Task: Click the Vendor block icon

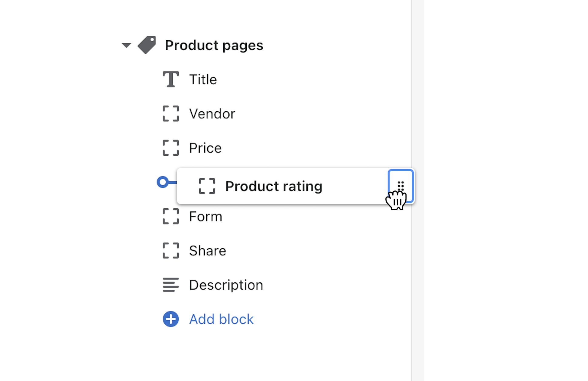Action: click(x=171, y=114)
